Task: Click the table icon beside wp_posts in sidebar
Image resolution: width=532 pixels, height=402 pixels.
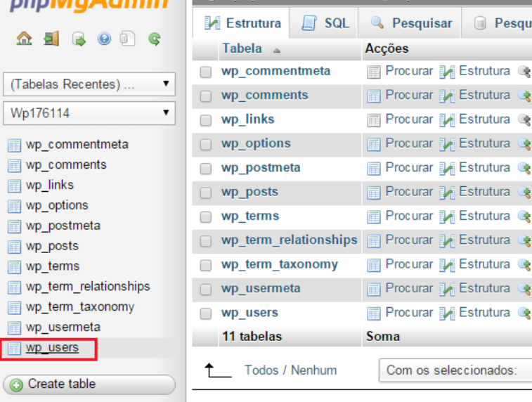Action: tap(14, 247)
